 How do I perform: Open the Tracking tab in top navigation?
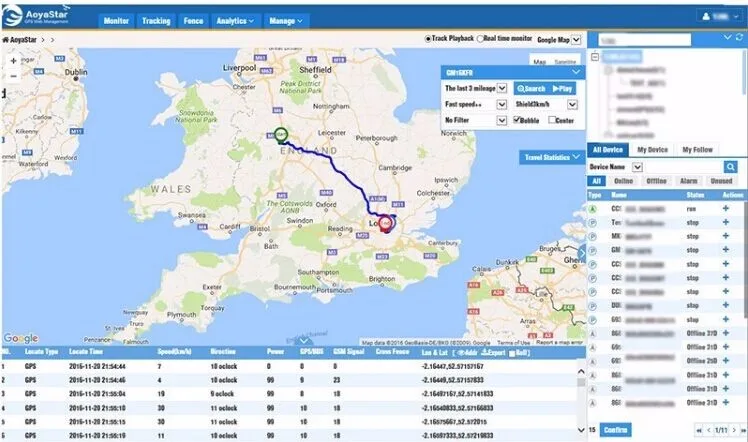(x=155, y=20)
